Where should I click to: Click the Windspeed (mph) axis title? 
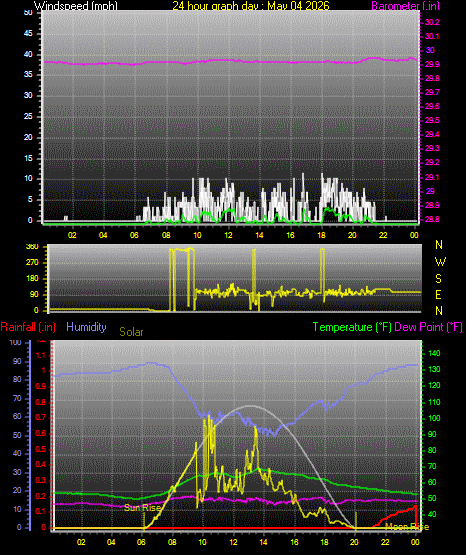click(76, 6)
